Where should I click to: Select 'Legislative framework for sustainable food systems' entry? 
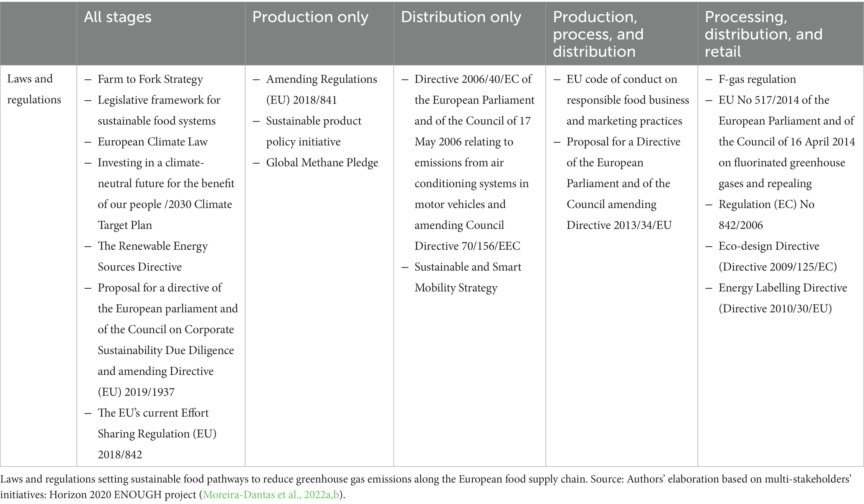159,111
